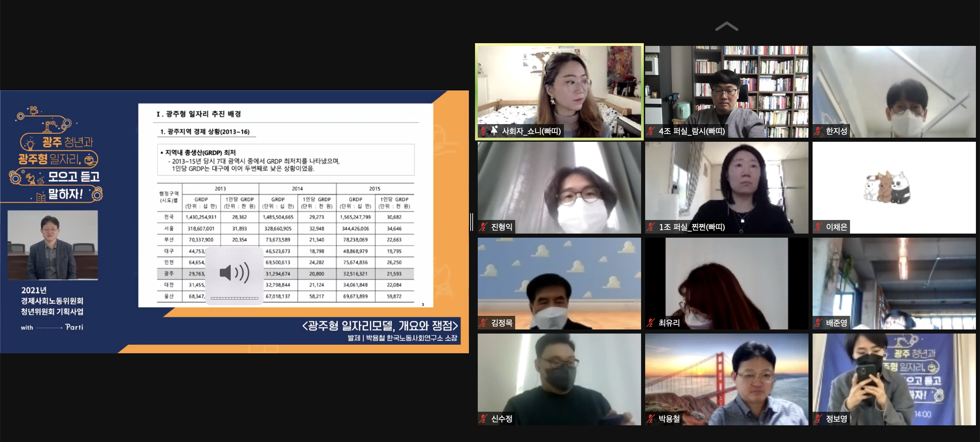
Task: Click the muted mic icon on 사회자_쇼니(빠띠)
Action: [x=483, y=131]
